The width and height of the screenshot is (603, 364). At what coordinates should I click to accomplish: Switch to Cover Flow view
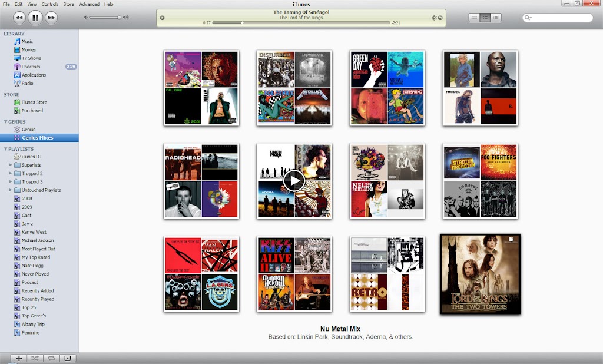click(496, 18)
